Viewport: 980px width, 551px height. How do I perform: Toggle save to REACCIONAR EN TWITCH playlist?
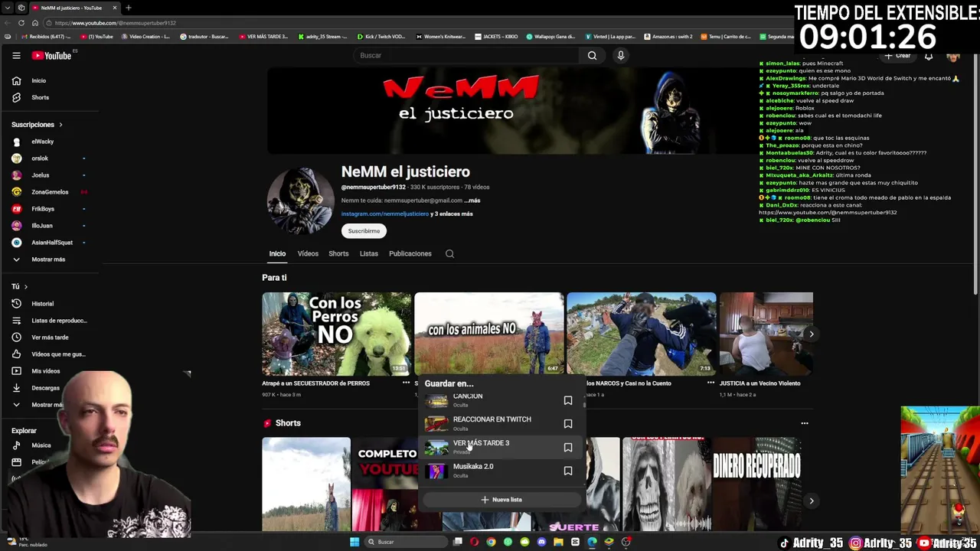pos(568,424)
